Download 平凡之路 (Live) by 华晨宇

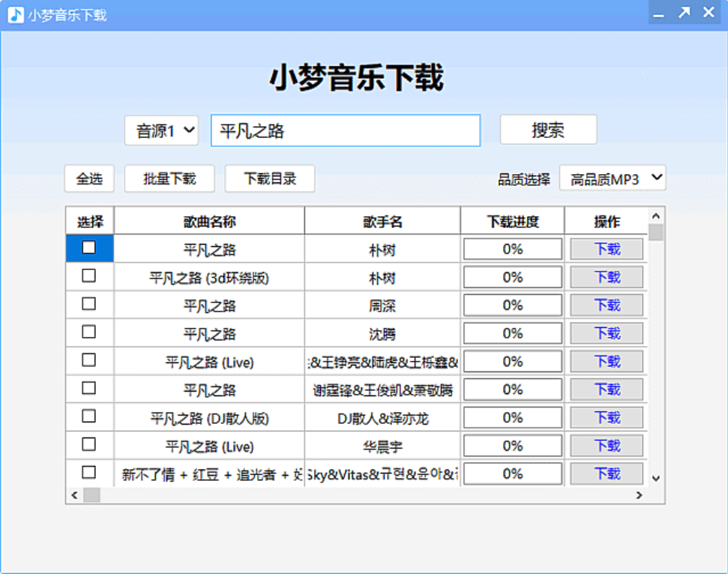pos(606,445)
